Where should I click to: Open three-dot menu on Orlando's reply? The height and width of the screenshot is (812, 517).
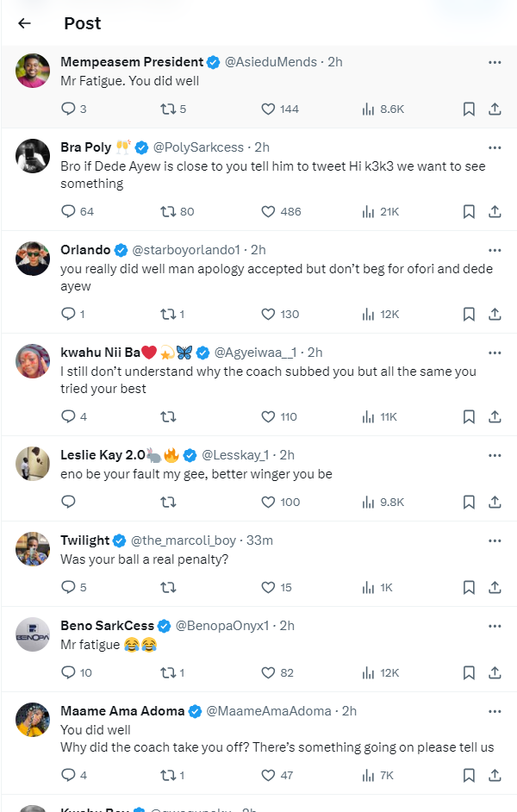(495, 250)
